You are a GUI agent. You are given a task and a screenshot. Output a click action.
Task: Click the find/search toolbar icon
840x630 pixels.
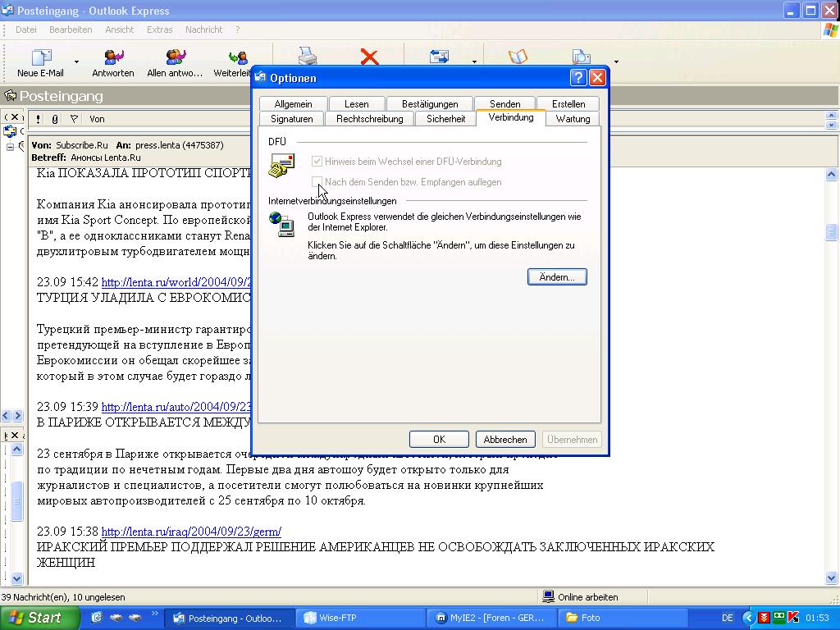click(582, 57)
